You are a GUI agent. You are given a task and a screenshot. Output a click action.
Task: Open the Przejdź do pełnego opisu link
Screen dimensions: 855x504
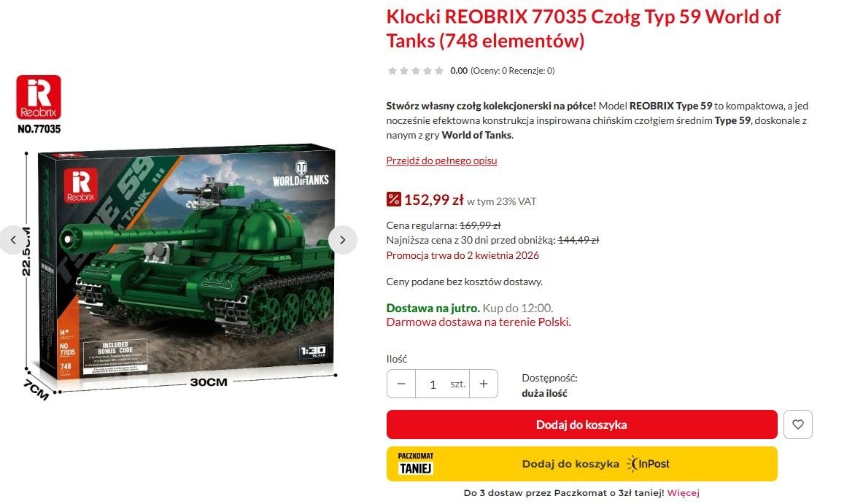pos(441,160)
